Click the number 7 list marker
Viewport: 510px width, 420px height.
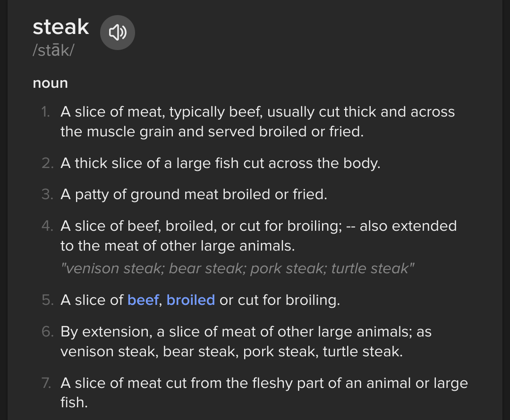coord(47,383)
